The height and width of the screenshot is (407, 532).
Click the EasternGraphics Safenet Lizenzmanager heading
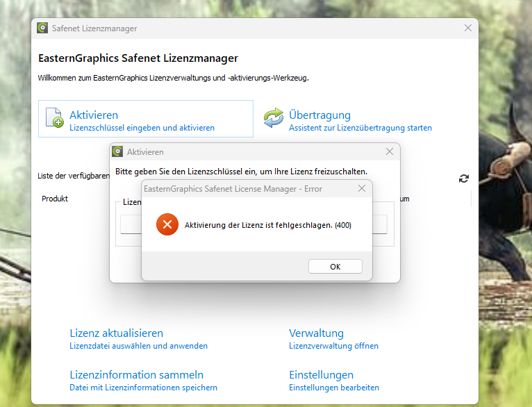tap(138, 58)
